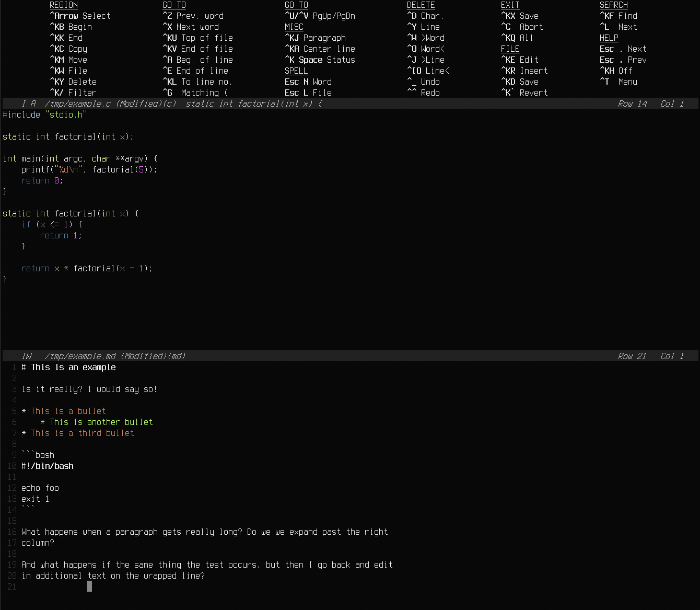Click line number 21 in the gutter
Screen dimensions: 700x610
pos(12,586)
